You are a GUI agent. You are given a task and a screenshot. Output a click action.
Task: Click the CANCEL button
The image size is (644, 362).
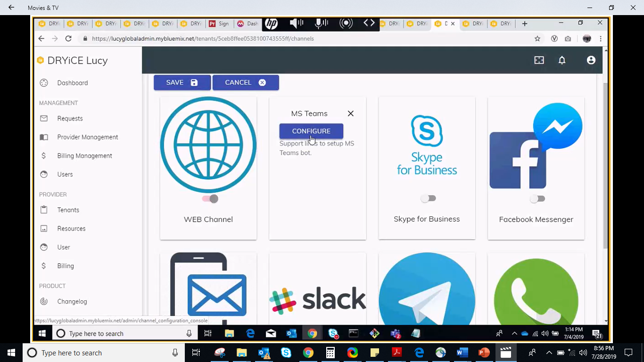[246, 82]
